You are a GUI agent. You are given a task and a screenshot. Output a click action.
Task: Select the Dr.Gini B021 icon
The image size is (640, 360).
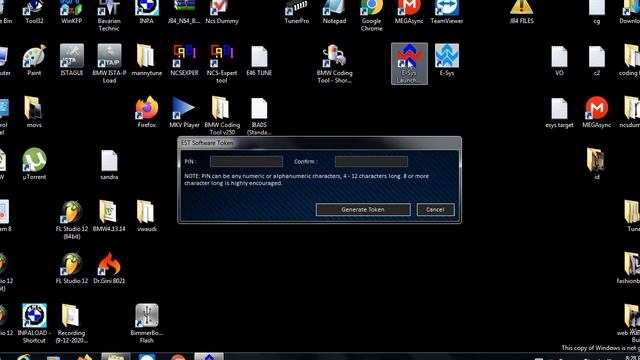[x=109, y=268]
